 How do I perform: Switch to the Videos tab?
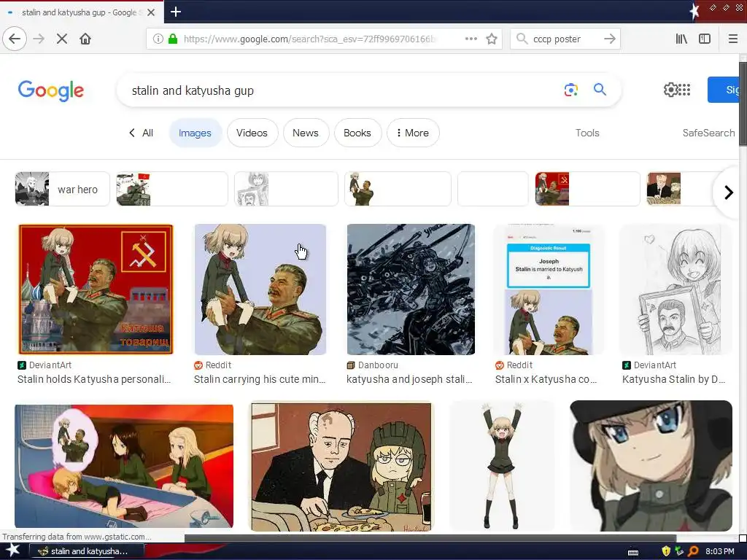(x=252, y=133)
